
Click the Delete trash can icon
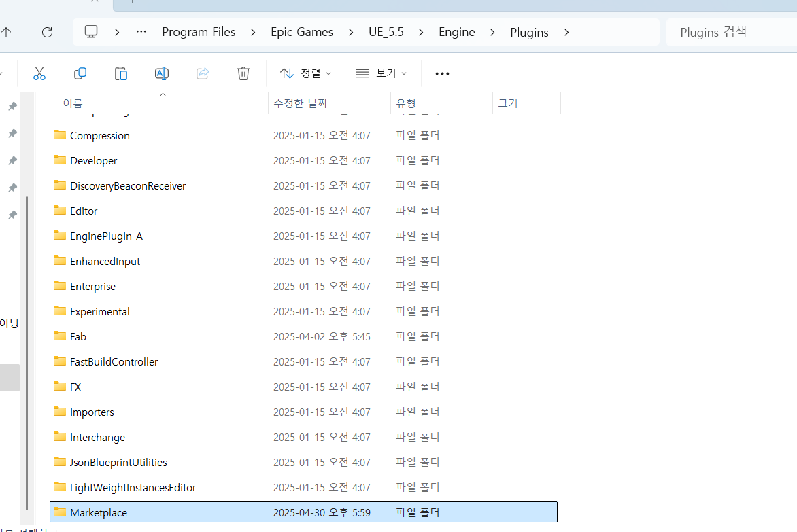(243, 73)
